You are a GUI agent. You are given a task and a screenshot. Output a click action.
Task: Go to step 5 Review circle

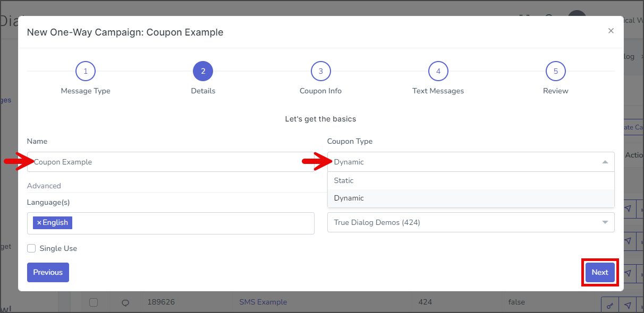pos(556,71)
